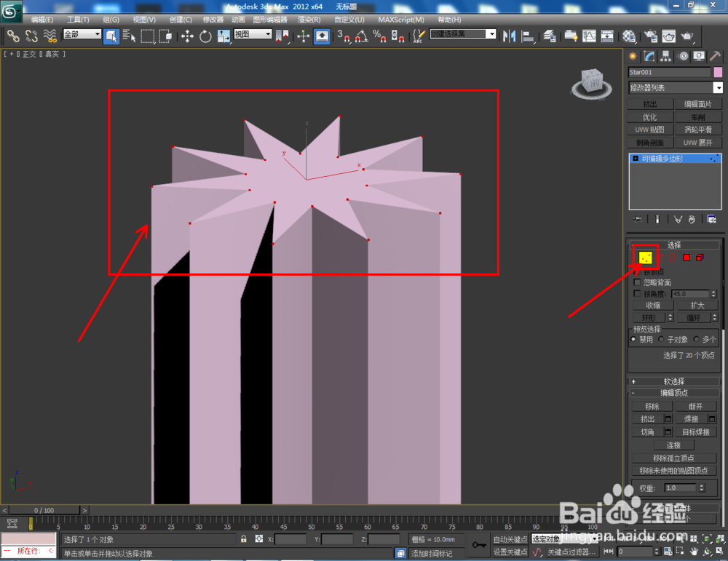
Task: Click the Unlink Selection chain icon
Action: (31, 36)
